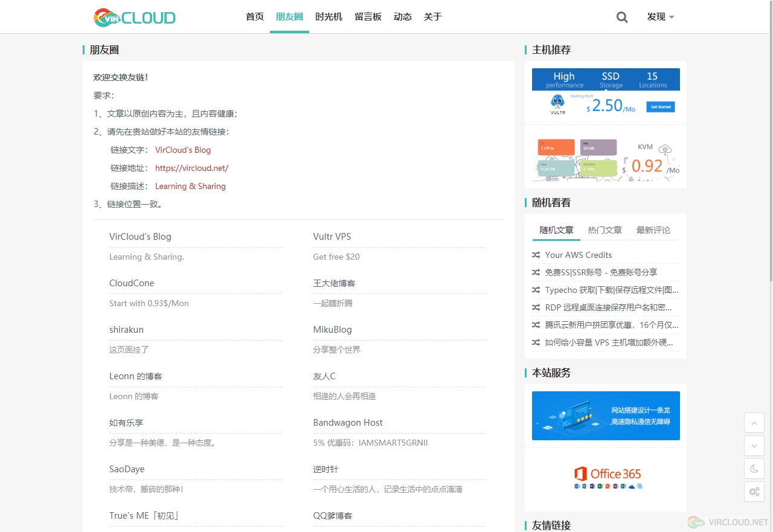The width and height of the screenshot is (773, 532).
Task: Click the red Learning & Sharing text
Action: tap(190, 186)
